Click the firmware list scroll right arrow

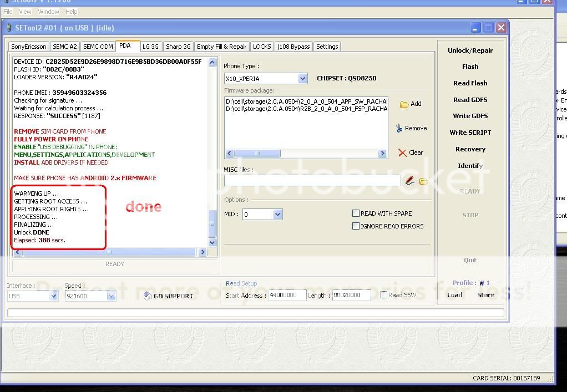coord(382,154)
